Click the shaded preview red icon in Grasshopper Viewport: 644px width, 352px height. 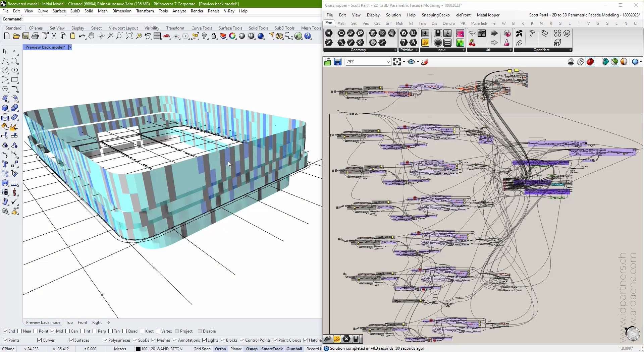590,62
